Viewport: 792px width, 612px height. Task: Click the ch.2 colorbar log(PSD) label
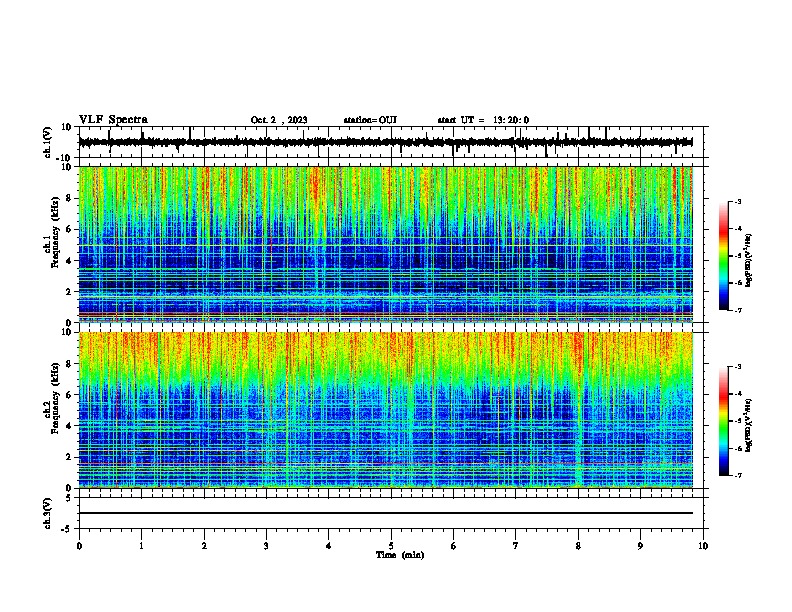pyautogui.click(x=749, y=425)
